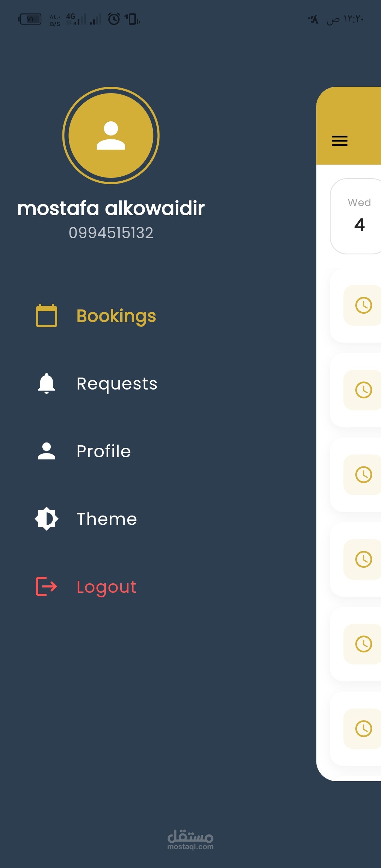Tap the phone number 0994515132

[111, 233]
